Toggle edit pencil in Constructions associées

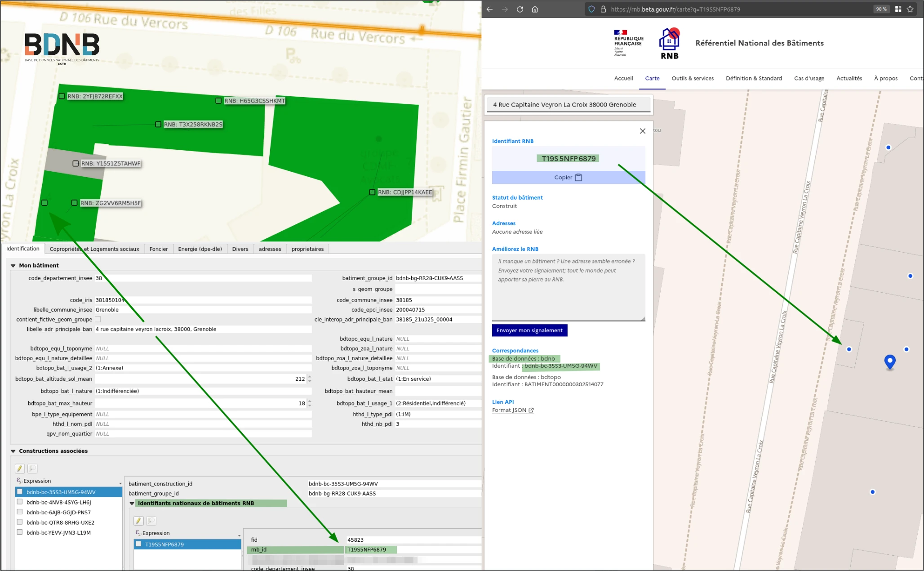point(20,468)
